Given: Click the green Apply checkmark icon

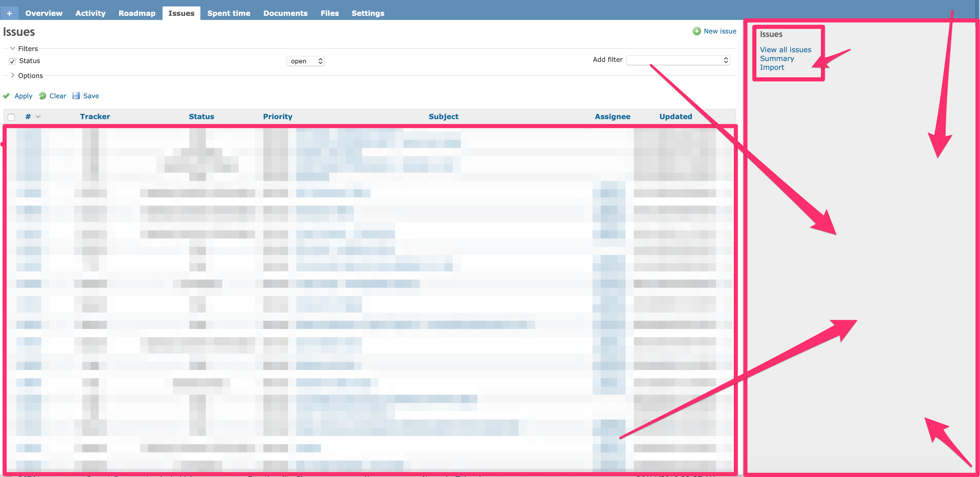Looking at the screenshot, I should pos(6,96).
